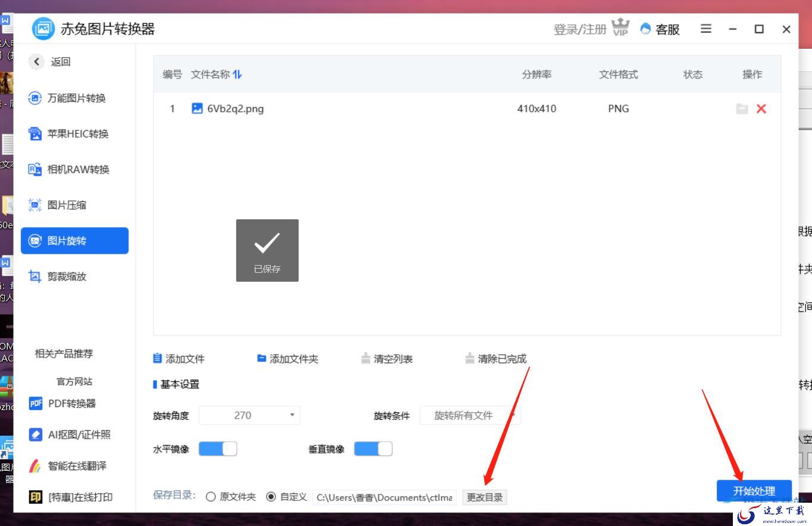Viewport: 812px width, 526px height.
Task: Open the folder icon in the 6Vb2q2.png row
Action: tap(742, 109)
